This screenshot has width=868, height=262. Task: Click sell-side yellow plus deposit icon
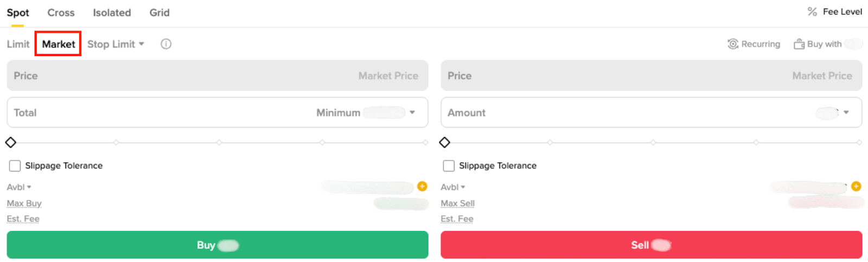coord(856,187)
